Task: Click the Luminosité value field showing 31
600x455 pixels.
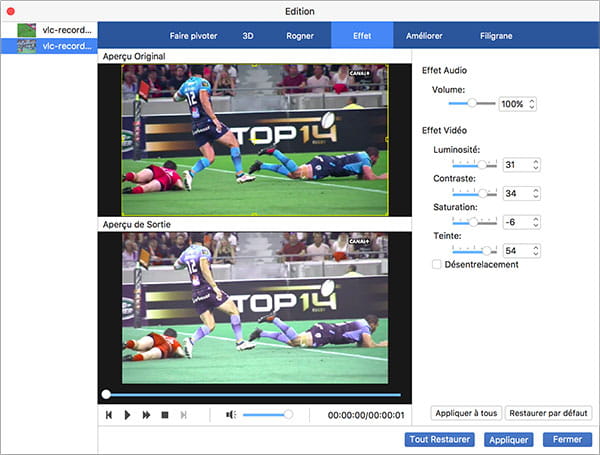Action: pos(517,165)
